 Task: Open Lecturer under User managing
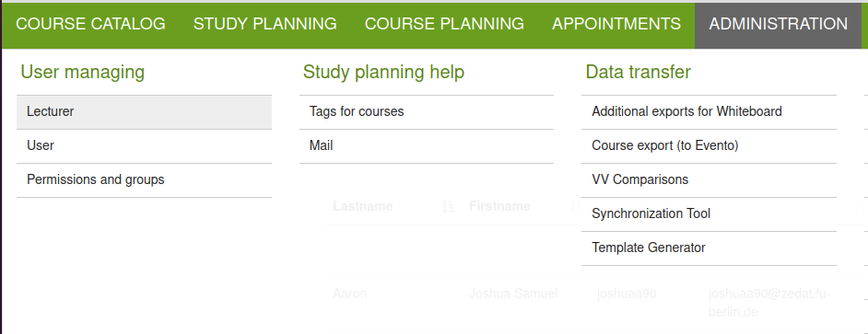tap(144, 112)
